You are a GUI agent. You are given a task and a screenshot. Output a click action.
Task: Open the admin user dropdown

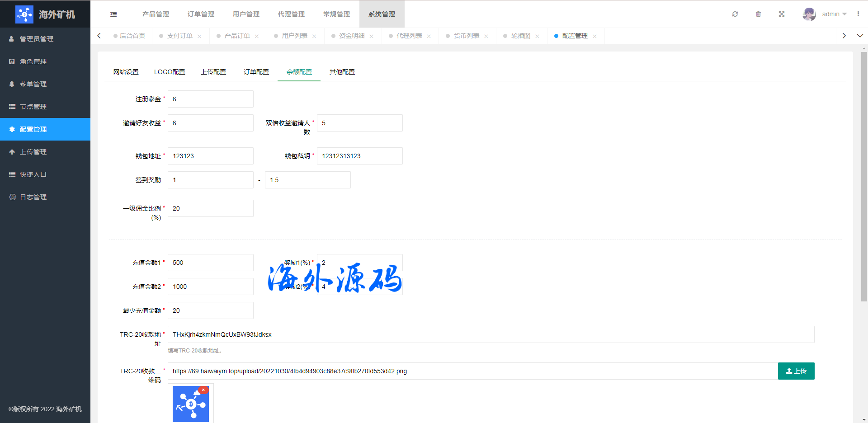coord(834,14)
